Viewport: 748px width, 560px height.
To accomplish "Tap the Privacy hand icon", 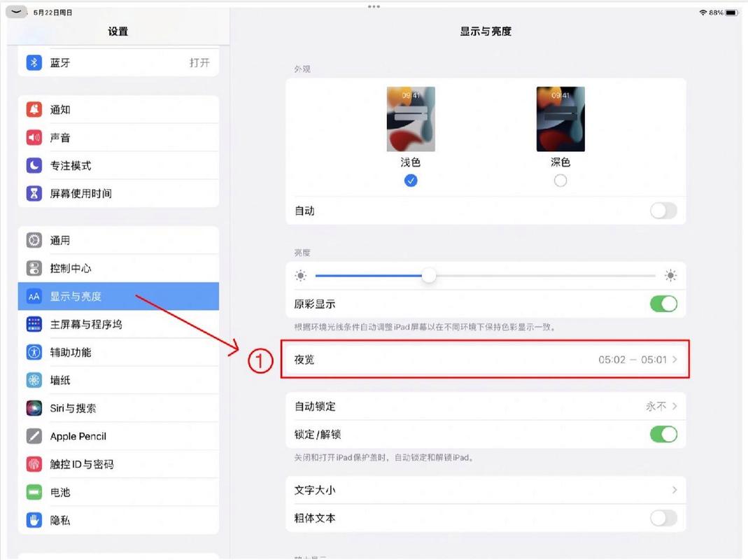I will tap(34, 520).
